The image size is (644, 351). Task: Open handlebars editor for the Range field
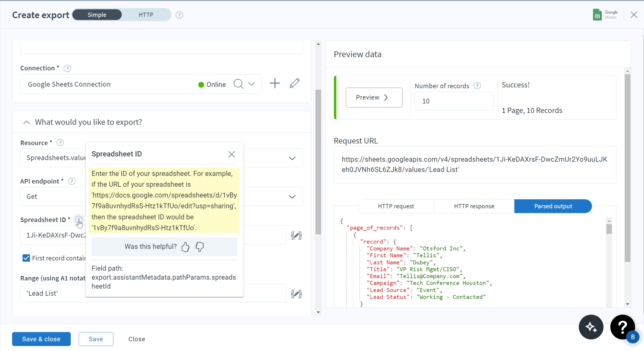point(296,293)
